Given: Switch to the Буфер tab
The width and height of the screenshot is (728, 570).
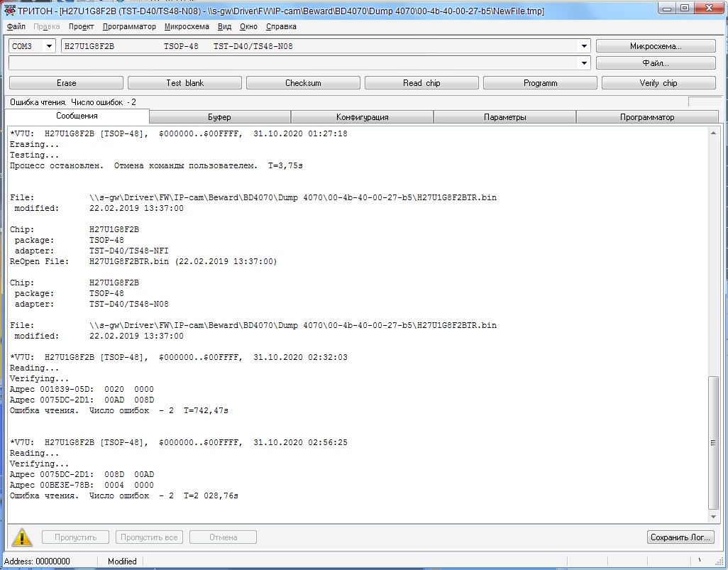Looking at the screenshot, I should (219, 117).
